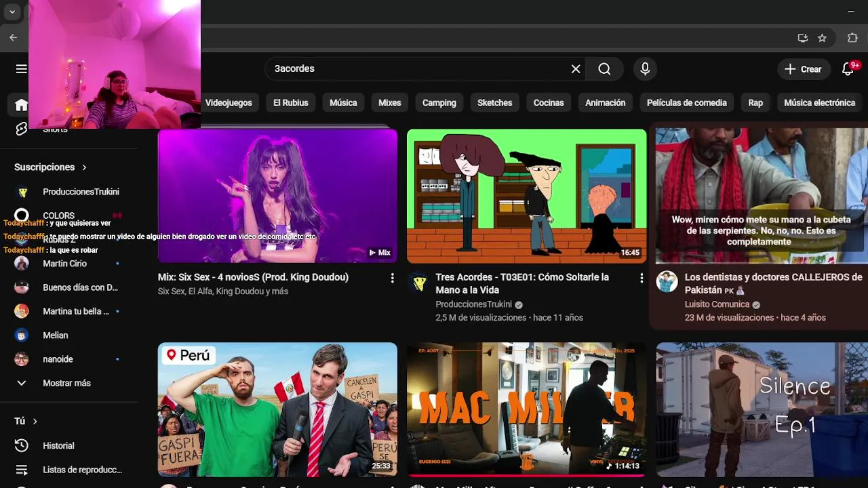Open the notifications bell
The image size is (868, 488).
click(x=848, y=68)
